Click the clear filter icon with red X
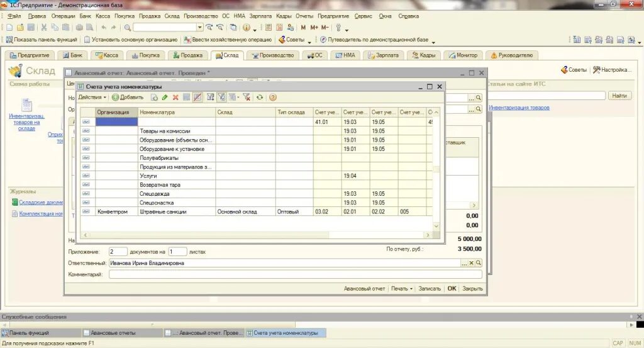The width and height of the screenshot is (644, 348). pos(247,98)
